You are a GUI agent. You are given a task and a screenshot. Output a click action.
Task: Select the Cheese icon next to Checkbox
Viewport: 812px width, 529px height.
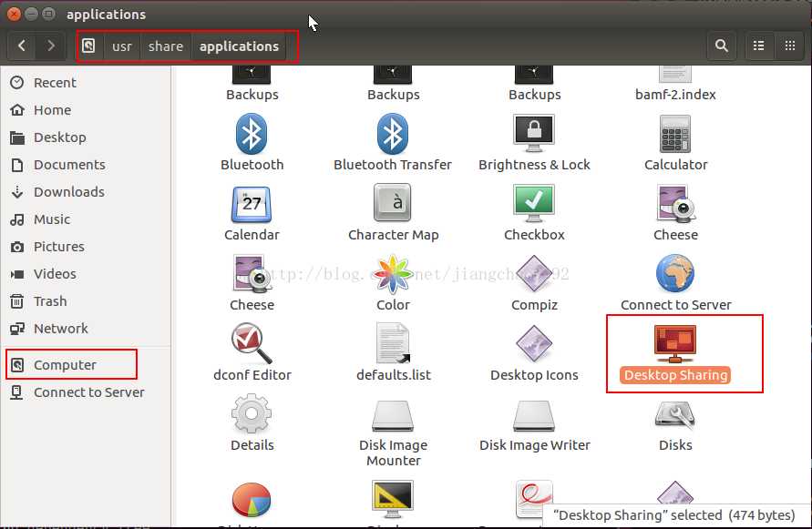[x=675, y=203]
